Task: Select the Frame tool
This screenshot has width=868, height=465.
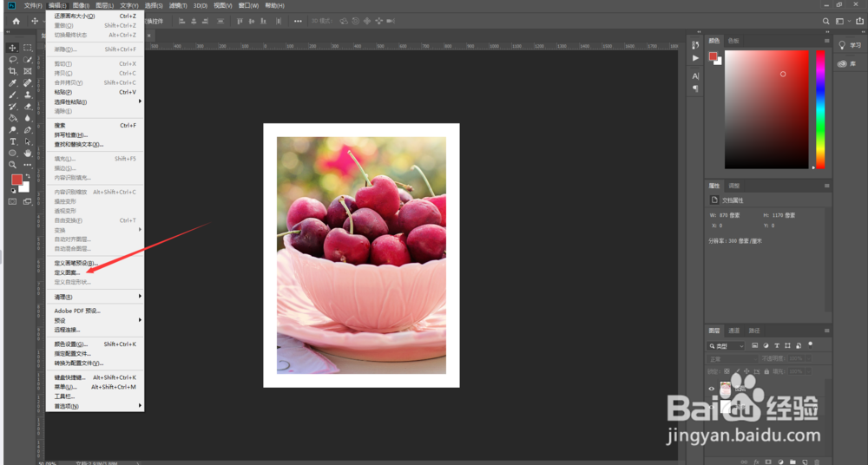Action: click(28, 71)
